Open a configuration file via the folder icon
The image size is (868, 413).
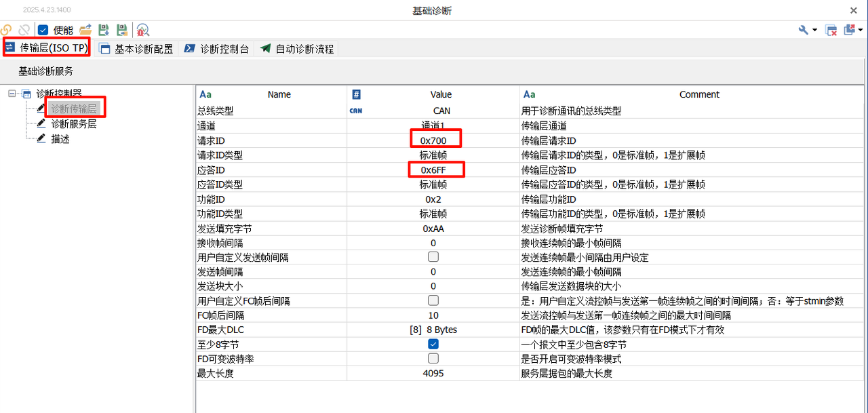point(85,30)
